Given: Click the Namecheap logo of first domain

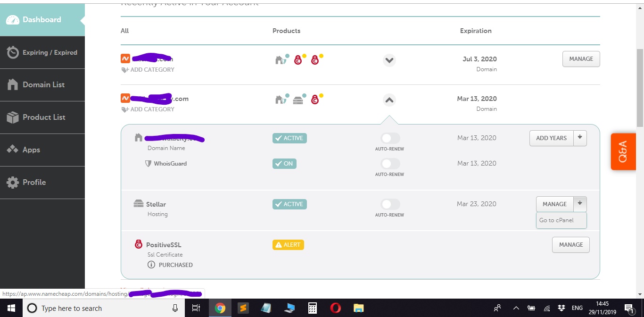Looking at the screenshot, I should (125, 58).
